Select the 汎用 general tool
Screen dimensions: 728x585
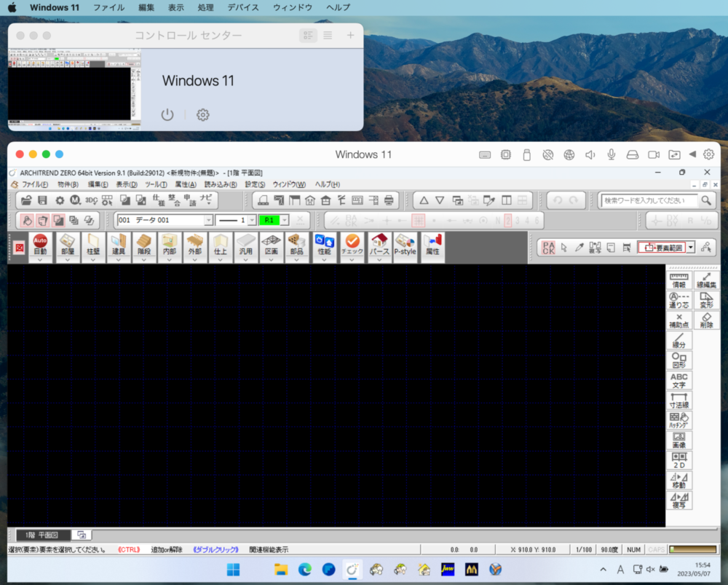(245, 244)
